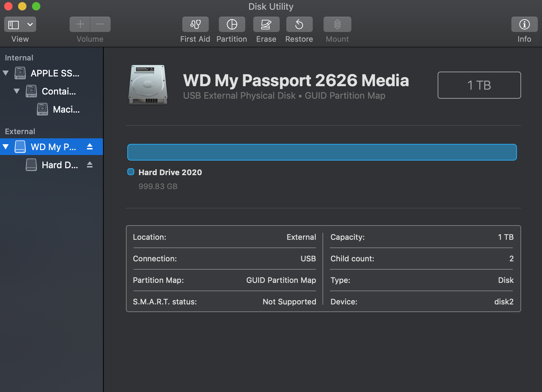
Task: Collapse the Container disclosure triangle
Action: click(x=17, y=91)
